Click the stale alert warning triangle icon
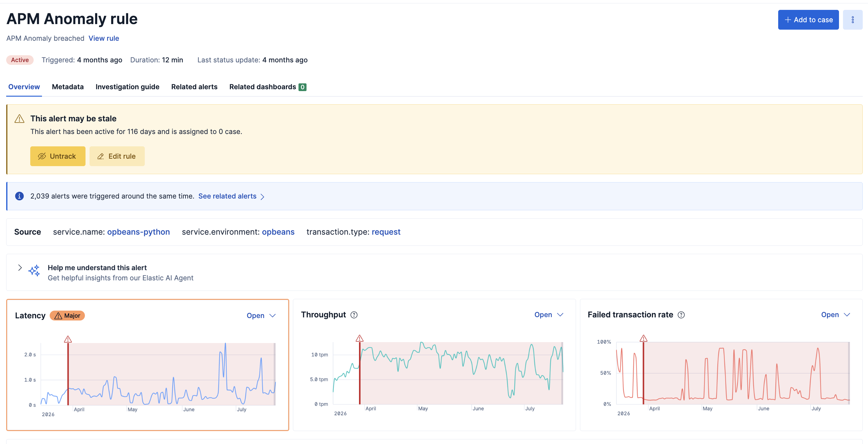868x444 pixels. [x=19, y=119]
